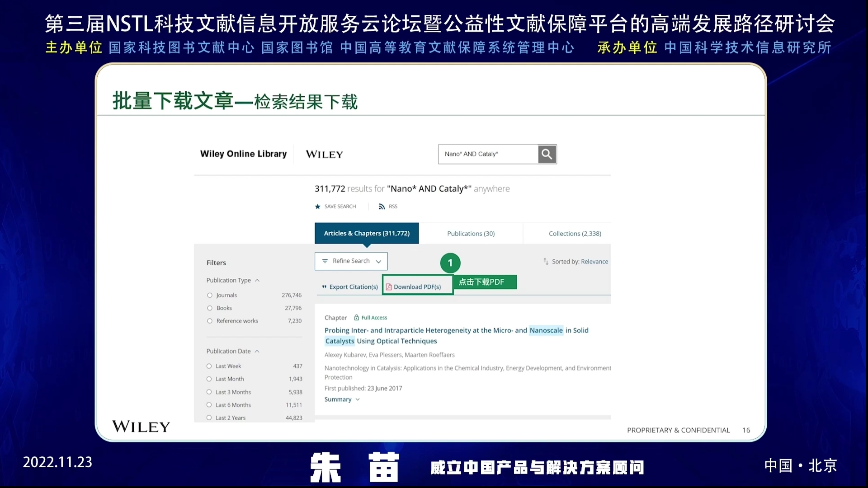868x488 pixels.
Task: Click the Chapter type label
Action: [335, 318]
